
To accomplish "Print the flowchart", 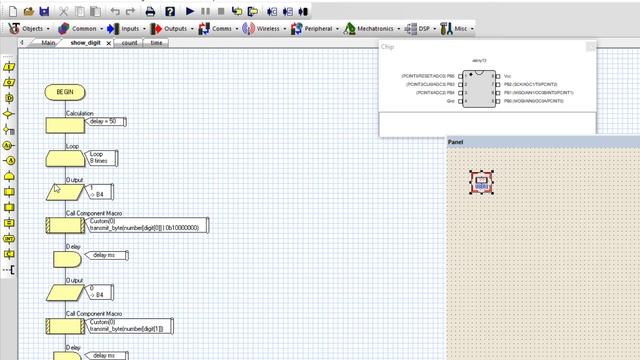I will coord(150,11).
